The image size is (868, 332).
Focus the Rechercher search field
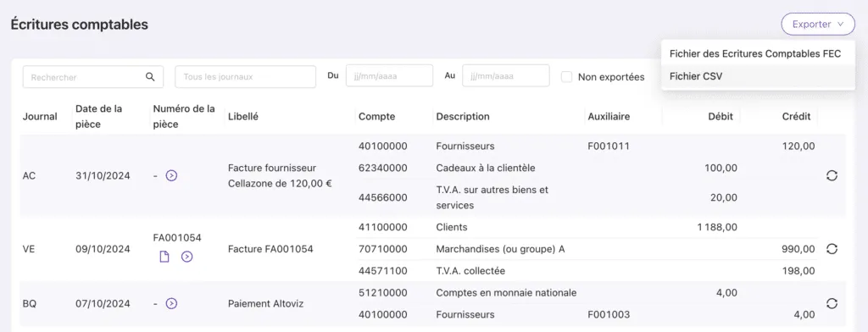93,77
